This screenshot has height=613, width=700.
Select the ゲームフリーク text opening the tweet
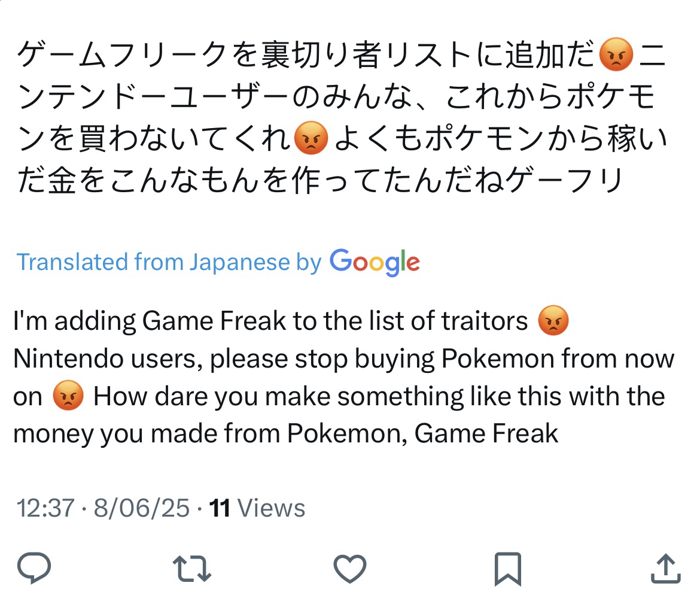tap(123, 54)
